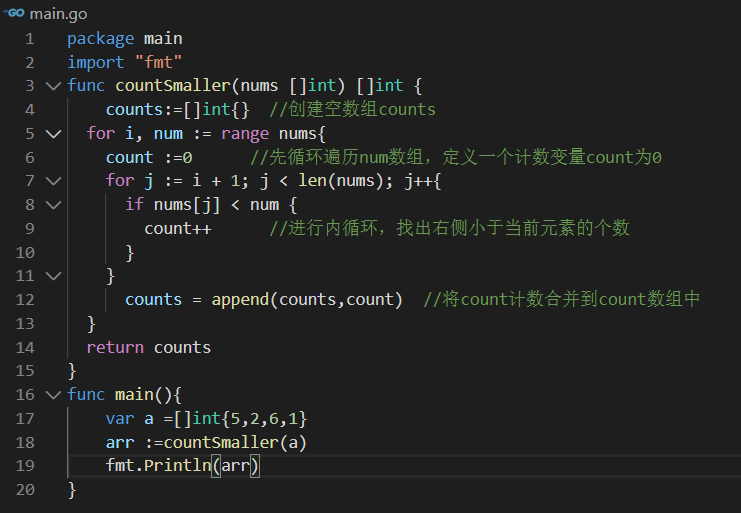
Task: Click the countSmaller name in its definition
Action: point(173,86)
